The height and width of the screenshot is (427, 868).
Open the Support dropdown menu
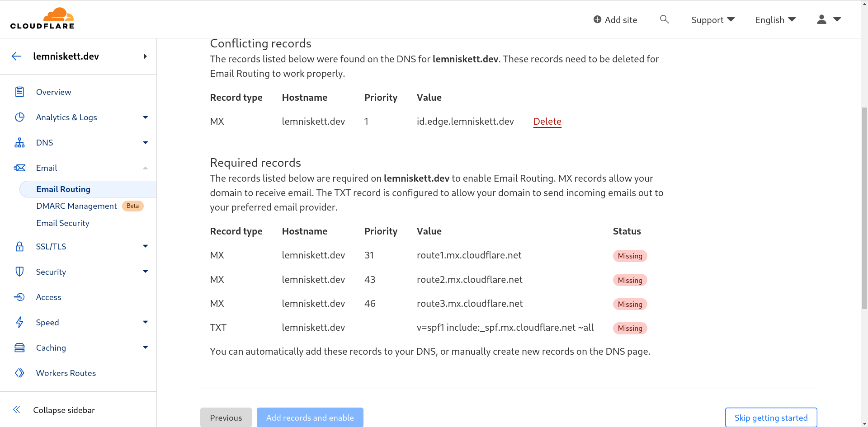pyautogui.click(x=713, y=20)
